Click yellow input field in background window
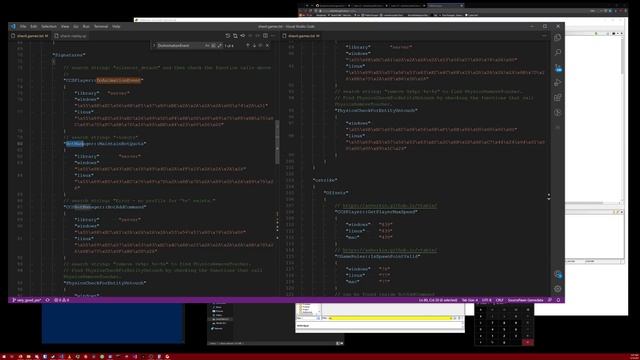 tap(390, 318)
